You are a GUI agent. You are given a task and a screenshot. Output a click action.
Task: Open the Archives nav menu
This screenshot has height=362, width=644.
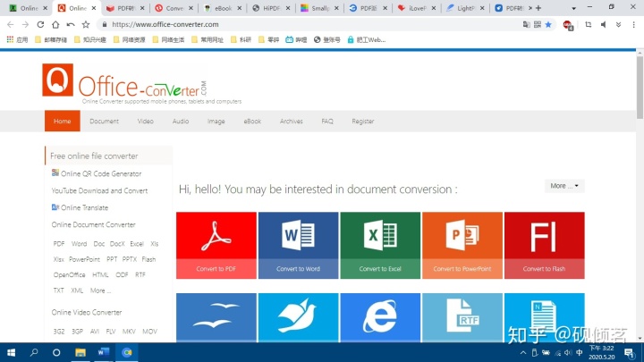292,121
